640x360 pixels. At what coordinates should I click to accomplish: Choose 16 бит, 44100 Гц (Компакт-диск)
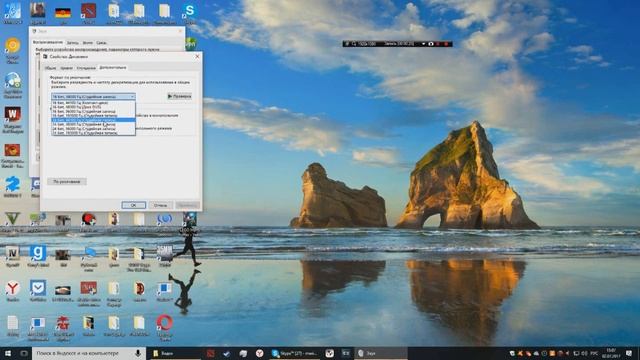93,103
